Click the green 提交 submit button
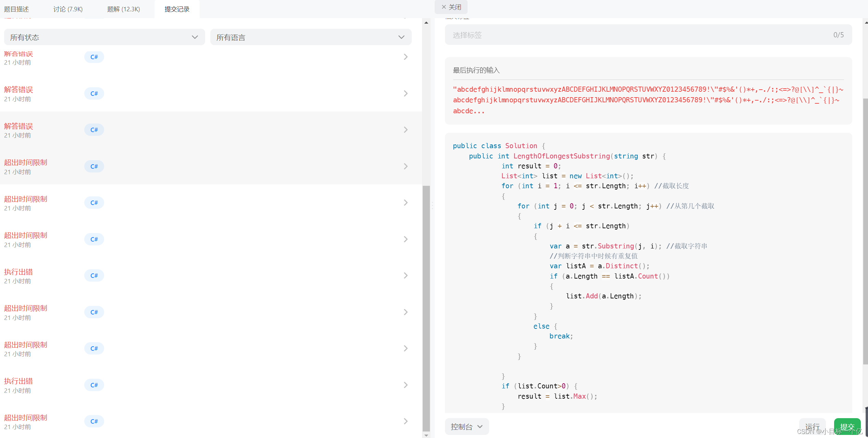 pyautogui.click(x=847, y=426)
